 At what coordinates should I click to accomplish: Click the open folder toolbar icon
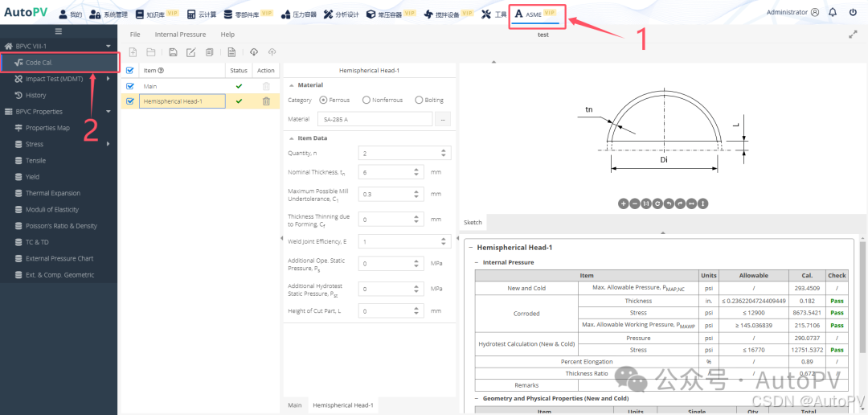point(150,52)
